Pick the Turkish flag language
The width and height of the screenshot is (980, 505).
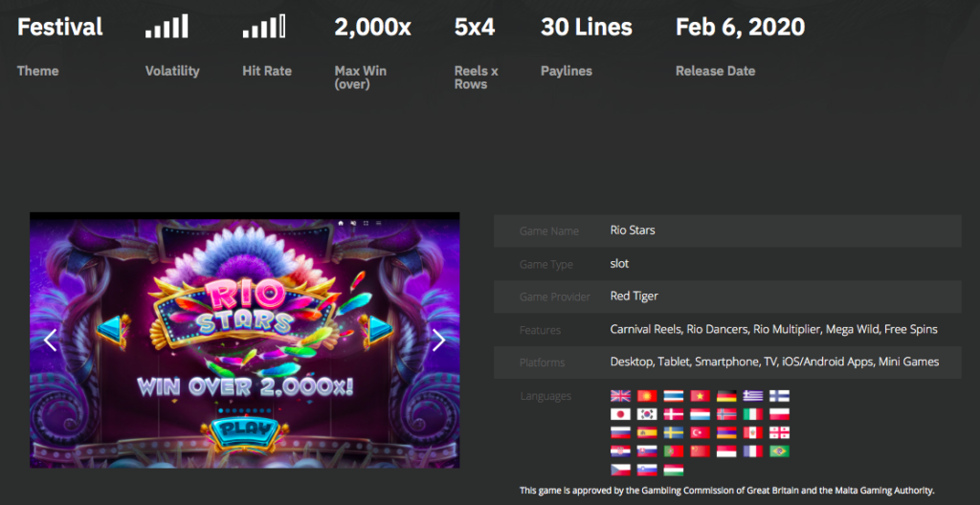coord(700,432)
